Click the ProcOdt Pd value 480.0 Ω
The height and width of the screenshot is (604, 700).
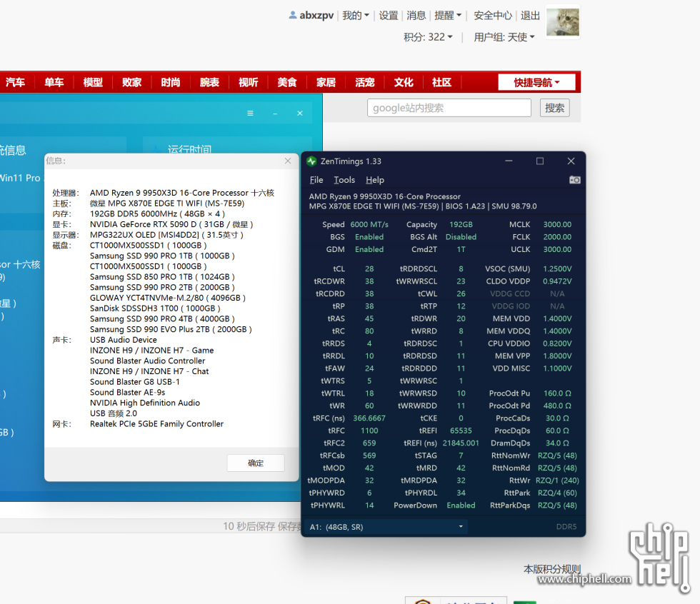pos(557,406)
